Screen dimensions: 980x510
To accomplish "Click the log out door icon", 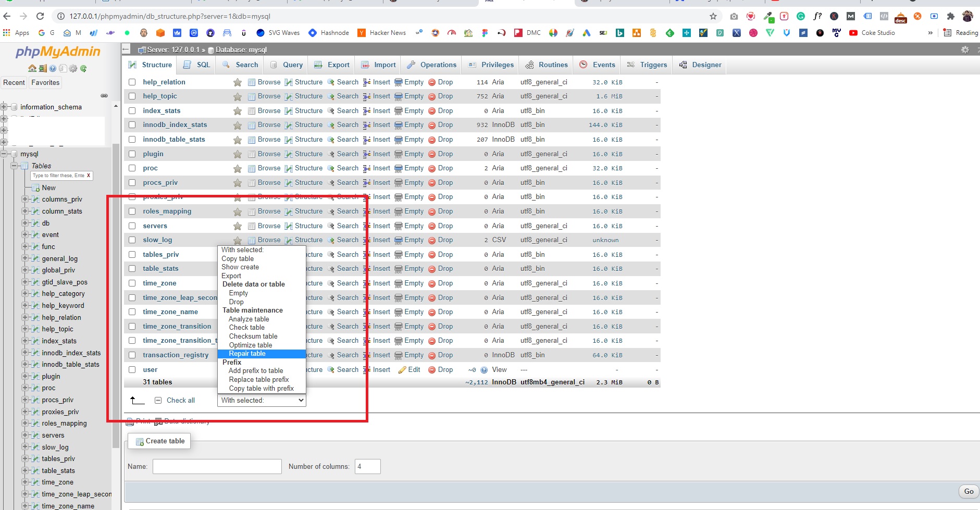I will pyautogui.click(x=43, y=68).
